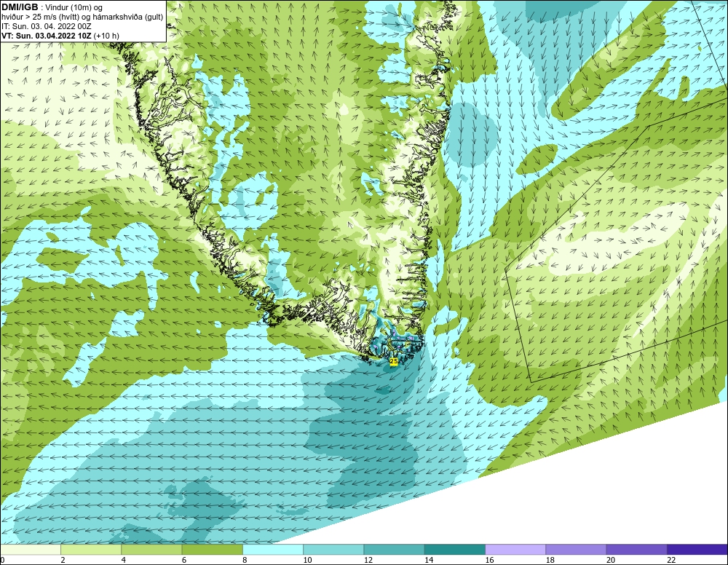The image size is (728, 565).
Task: Click the legend label 4
Action: [x=124, y=560]
